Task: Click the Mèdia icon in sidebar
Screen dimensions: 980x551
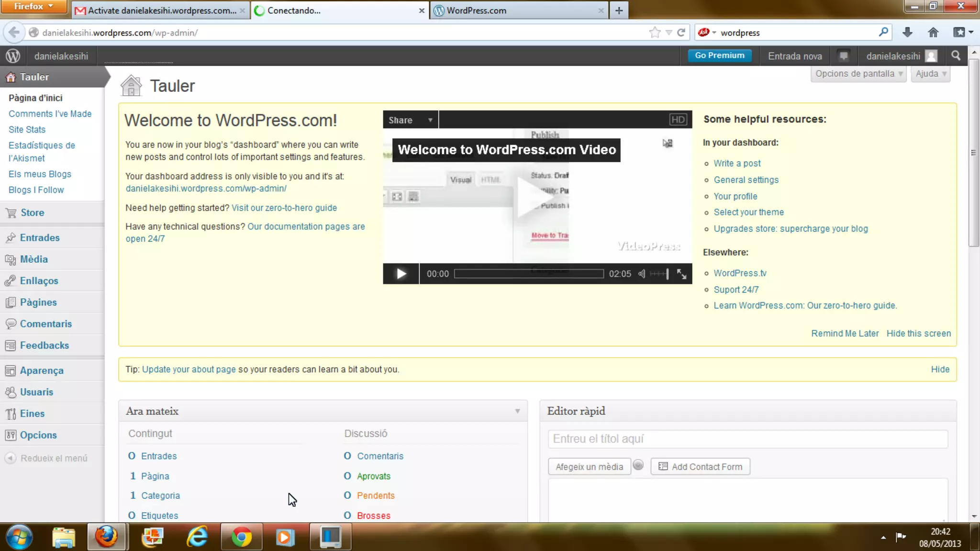Action: pos(11,259)
